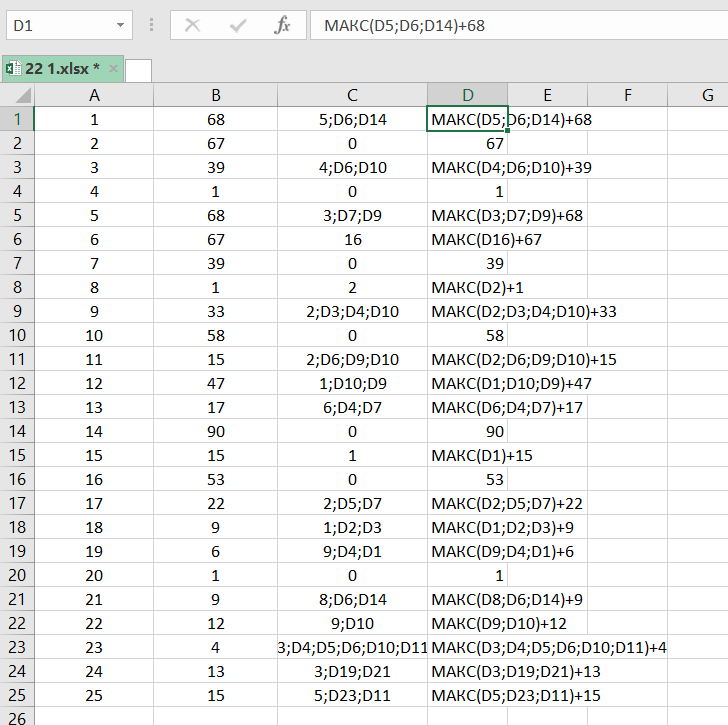The height and width of the screenshot is (725, 728).
Task: Expand the Name Box dropdown arrow
Action: (x=121, y=25)
